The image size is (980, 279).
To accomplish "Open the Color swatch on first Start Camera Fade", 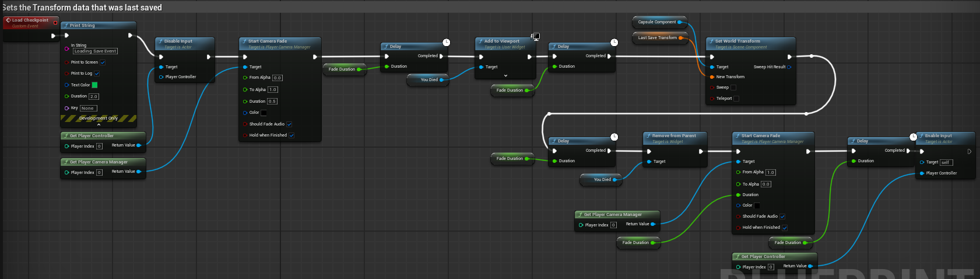I will [264, 113].
